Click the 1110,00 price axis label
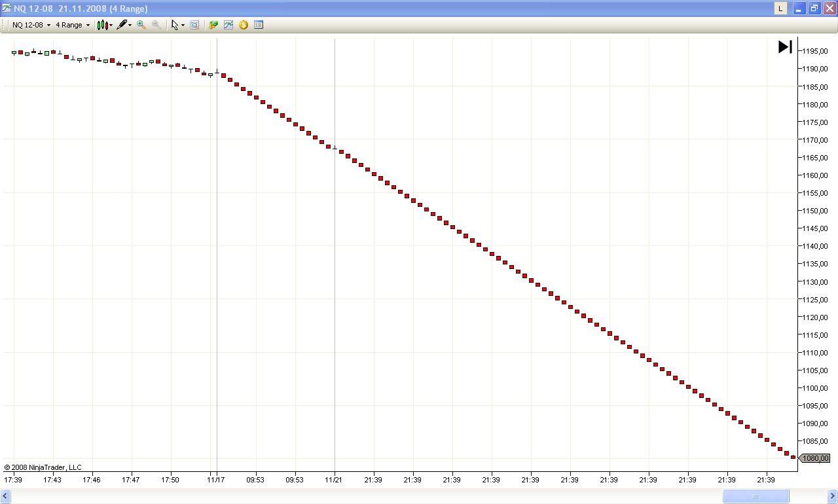The height and width of the screenshot is (504, 838). [x=816, y=353]
